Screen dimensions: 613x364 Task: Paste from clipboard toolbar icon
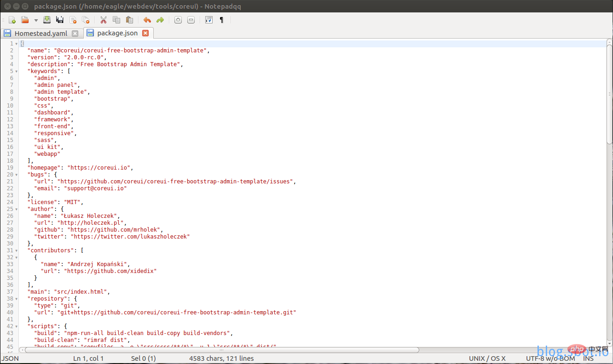(129, 20)
